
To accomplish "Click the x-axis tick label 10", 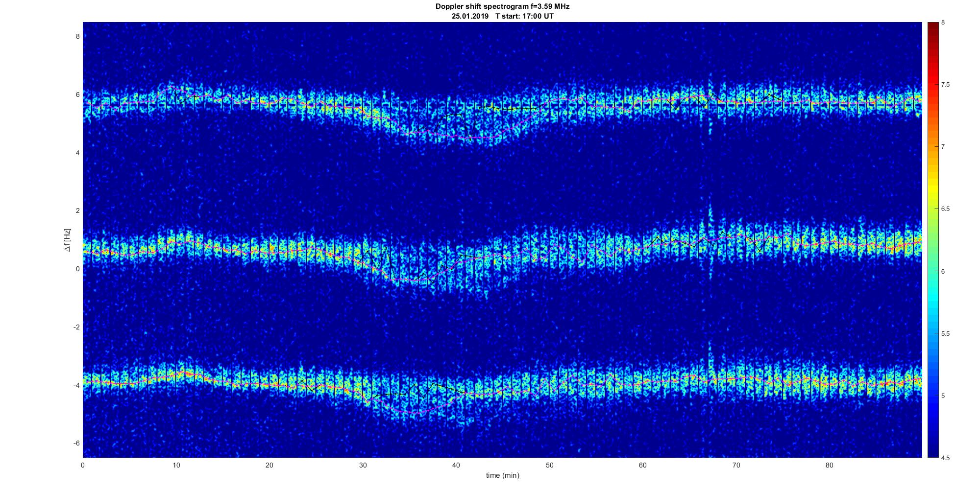I will pos(176,465).
